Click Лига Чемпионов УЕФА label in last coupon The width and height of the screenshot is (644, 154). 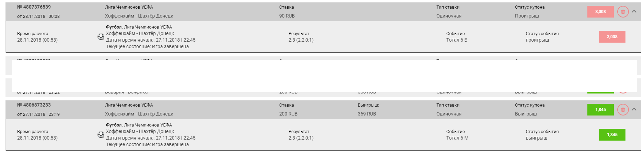point(129,105)
